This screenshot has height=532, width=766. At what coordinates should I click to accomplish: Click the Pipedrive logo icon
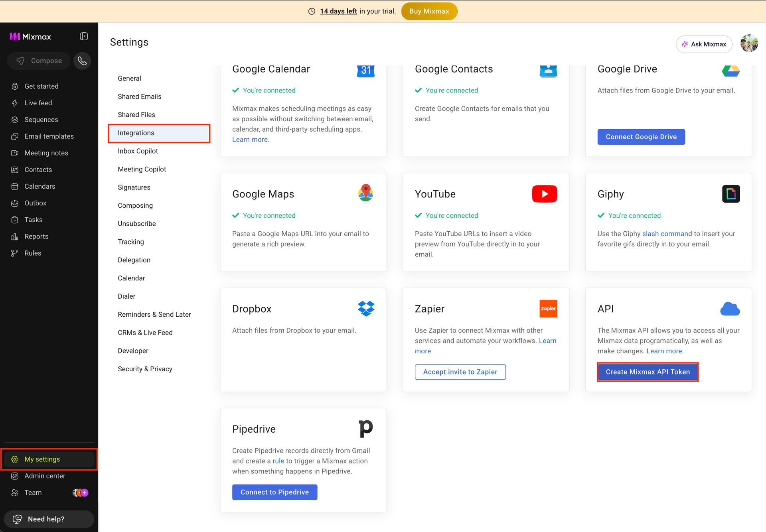click(x=365, y=429)
